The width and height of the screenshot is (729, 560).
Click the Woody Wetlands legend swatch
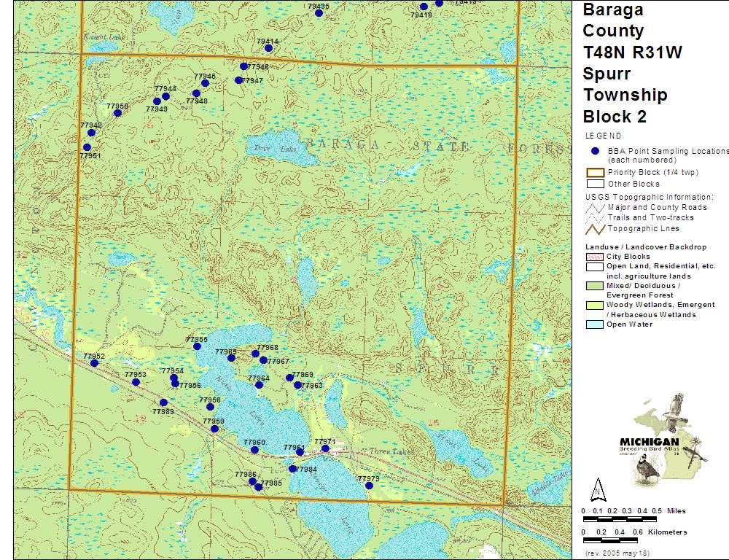tap(595, 306)
